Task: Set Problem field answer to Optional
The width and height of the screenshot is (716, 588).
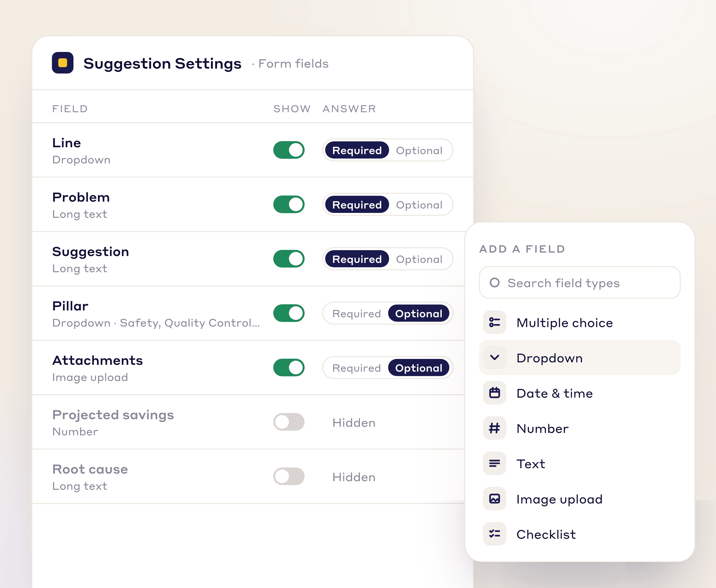Action: pyautogui.click(x=419, y=205)
